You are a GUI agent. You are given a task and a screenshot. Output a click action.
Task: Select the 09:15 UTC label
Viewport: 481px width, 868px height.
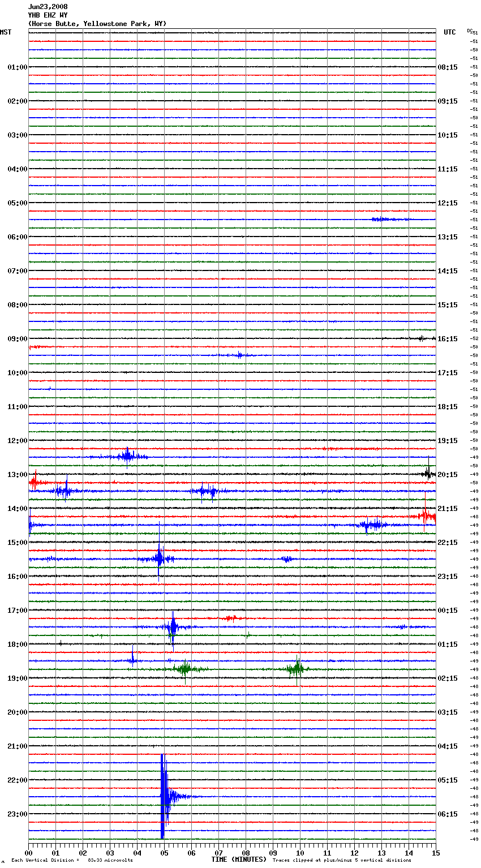coord(448,101)
